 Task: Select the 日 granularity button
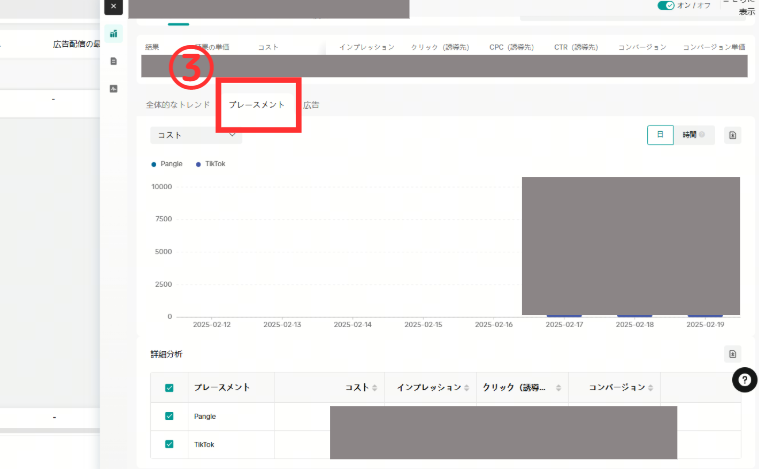(x=659, y=135)
